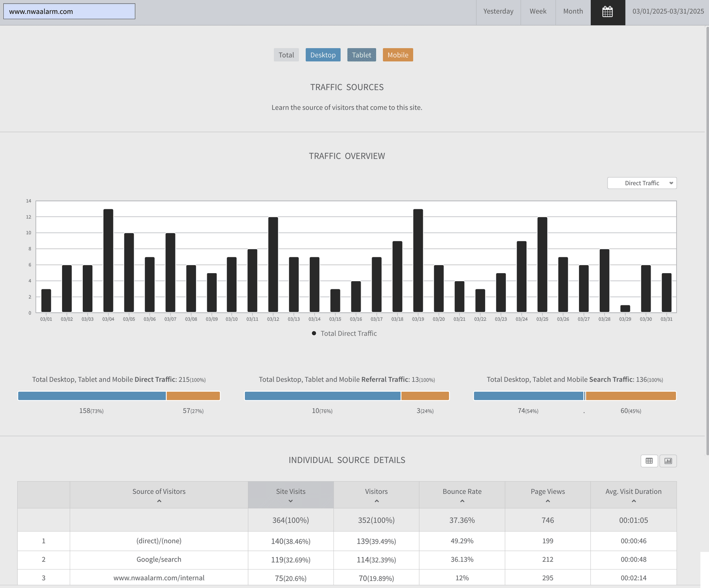Screen dimensions: 709x588
Task: Select the Yesterday time range tab
Action: point(498,11)
